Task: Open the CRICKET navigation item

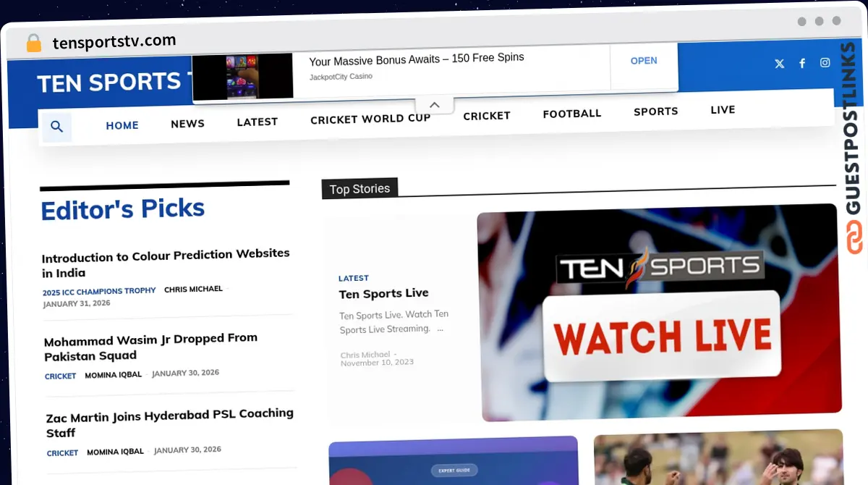Action: tap(487, 116)
